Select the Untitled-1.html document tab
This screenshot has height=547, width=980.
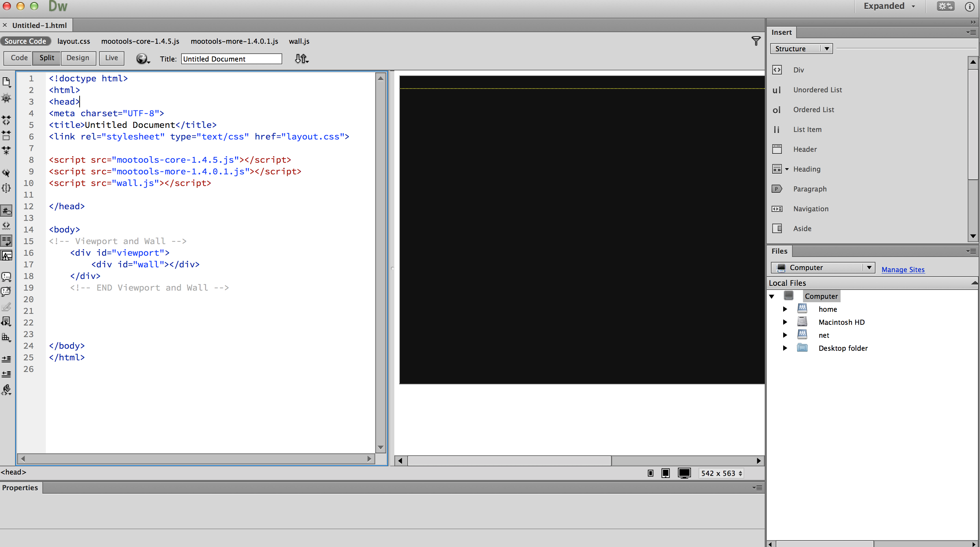click(x=40, y=26)
